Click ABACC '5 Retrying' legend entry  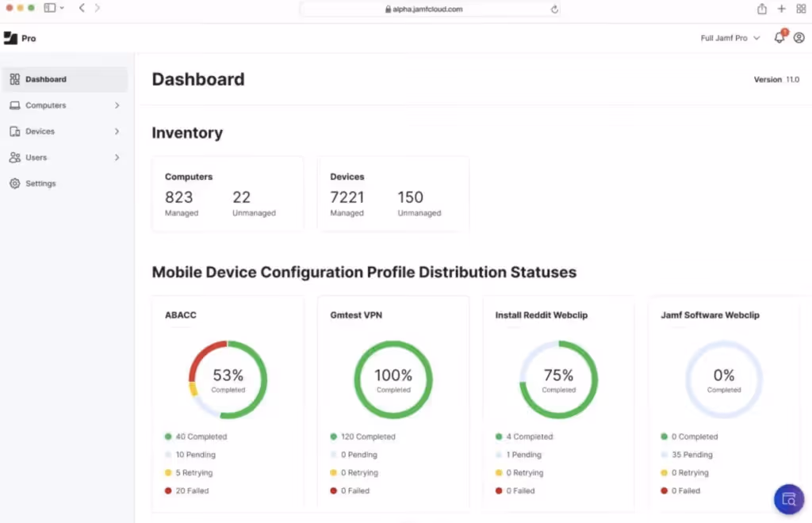[189, 473]
